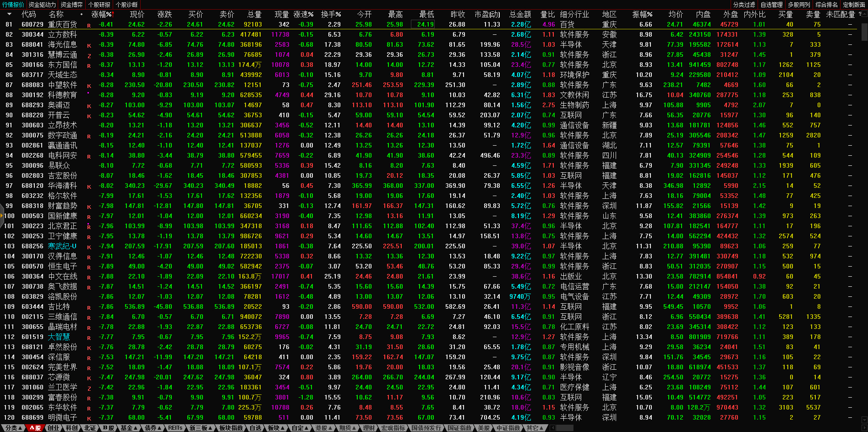Click the 分类过滤 button

point(744,5)
